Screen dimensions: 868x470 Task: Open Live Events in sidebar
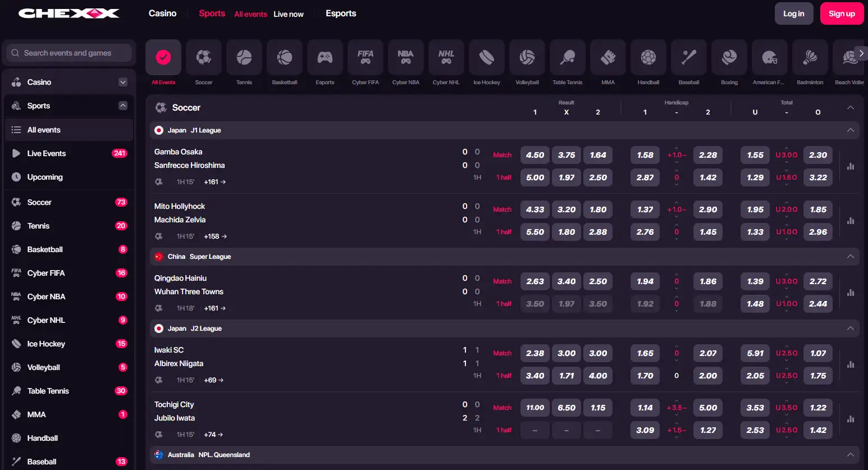coord(69,153)
